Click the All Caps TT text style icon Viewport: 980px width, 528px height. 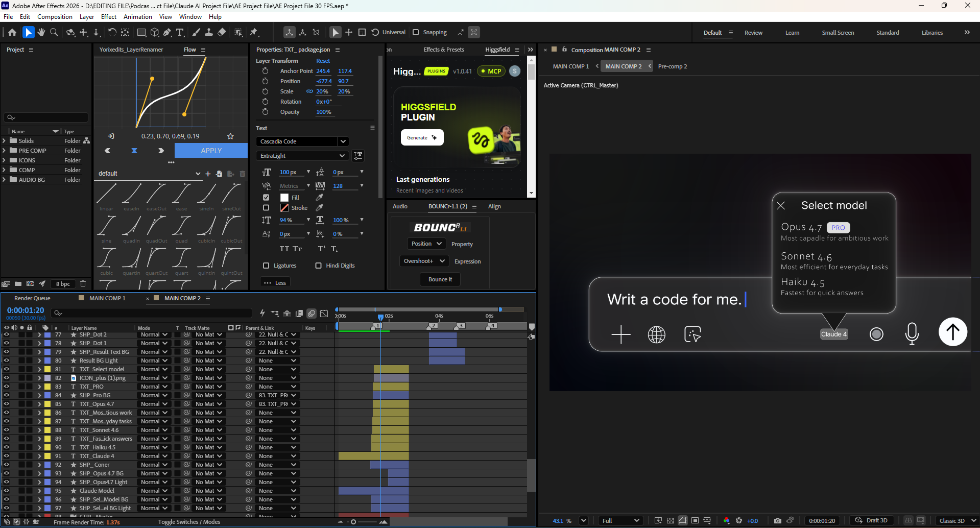click(x=284, y=249)
